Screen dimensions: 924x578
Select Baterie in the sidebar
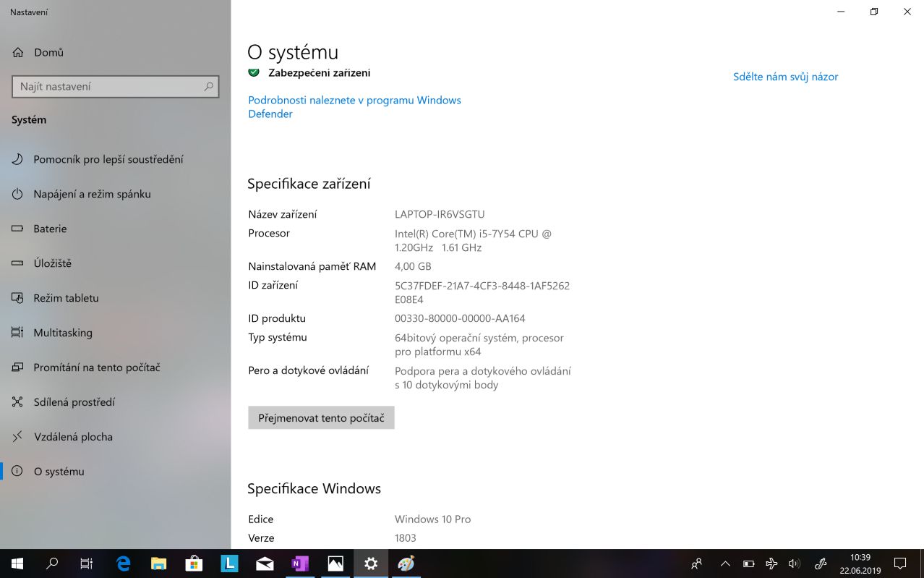tap(116, 229)
